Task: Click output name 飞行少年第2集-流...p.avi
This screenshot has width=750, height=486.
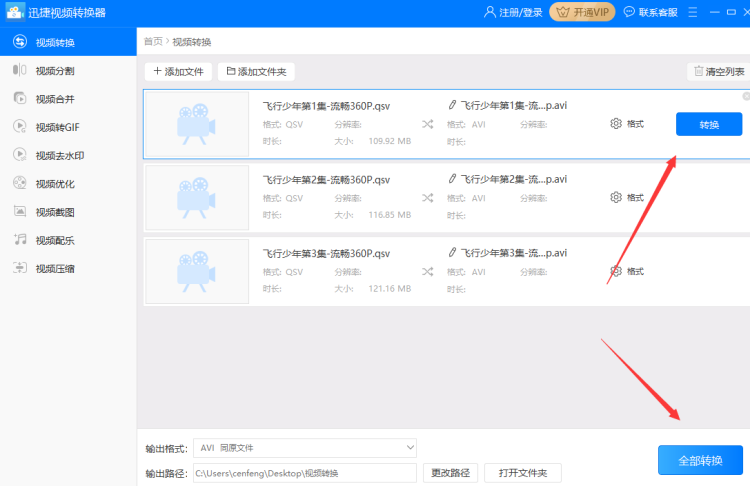Action: click(x=514, y=179)
